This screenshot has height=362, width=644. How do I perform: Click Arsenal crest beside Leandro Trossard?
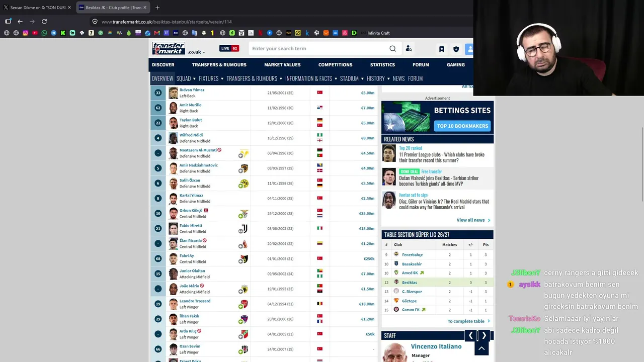[x=244, y=304]
